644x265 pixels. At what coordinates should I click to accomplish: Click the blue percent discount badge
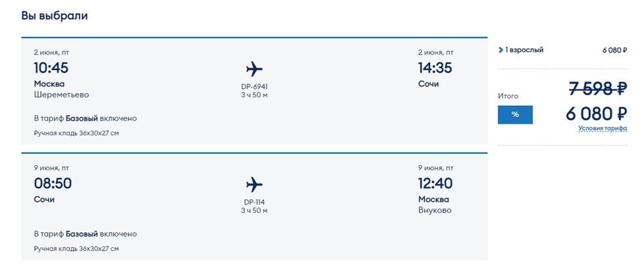click(515, 114)
